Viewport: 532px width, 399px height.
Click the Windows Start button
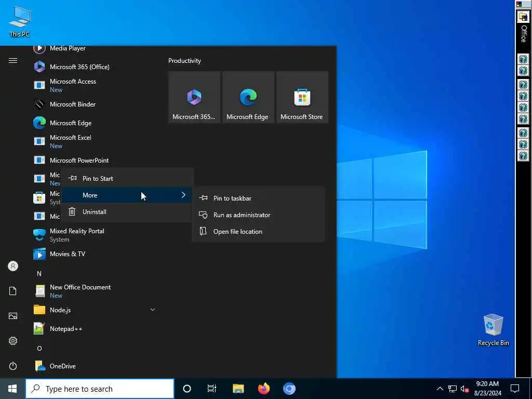point(12,389)
